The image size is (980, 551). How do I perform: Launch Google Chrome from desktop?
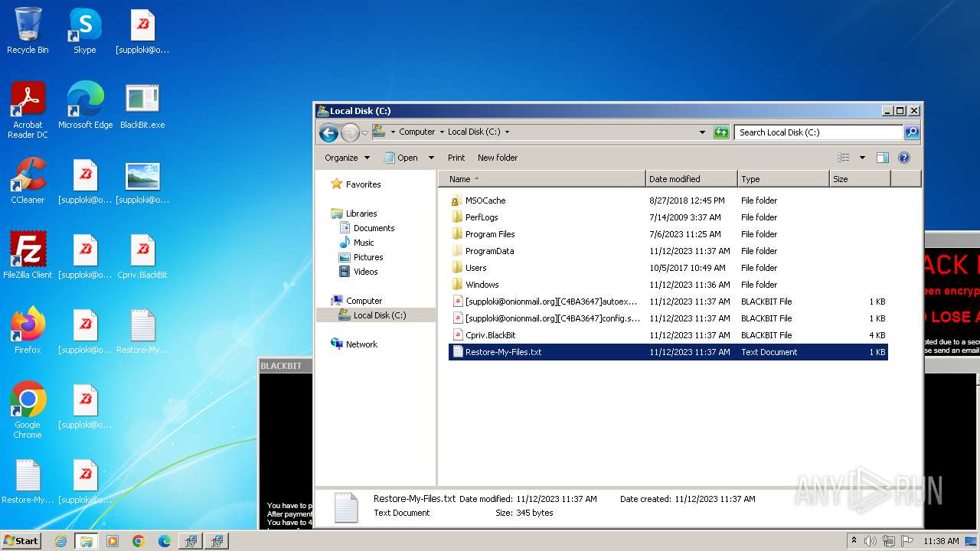(28, 409)
